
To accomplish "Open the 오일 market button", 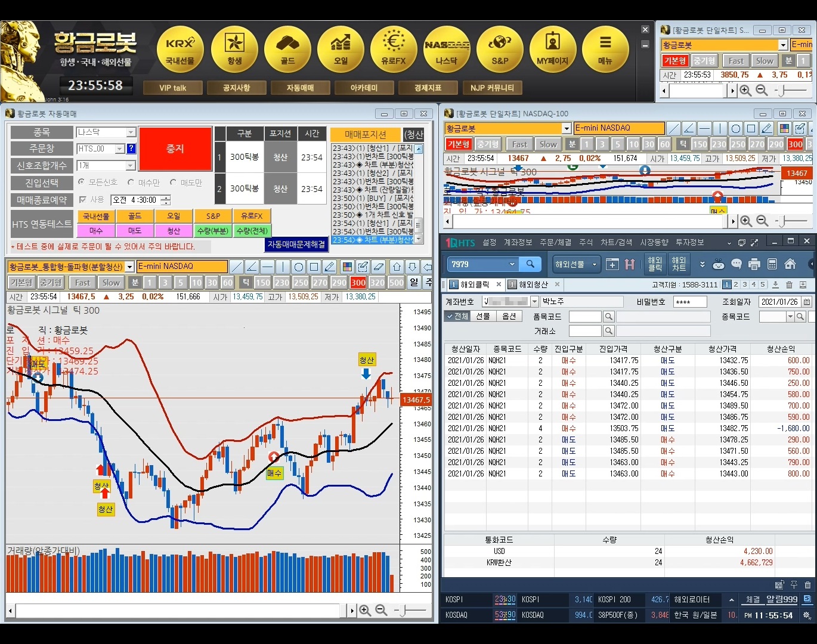I will [x=341, y=49].
